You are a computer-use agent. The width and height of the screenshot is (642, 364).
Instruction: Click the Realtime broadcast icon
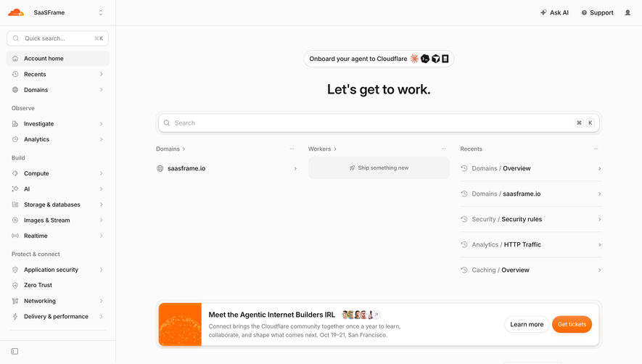coord(15,236)
